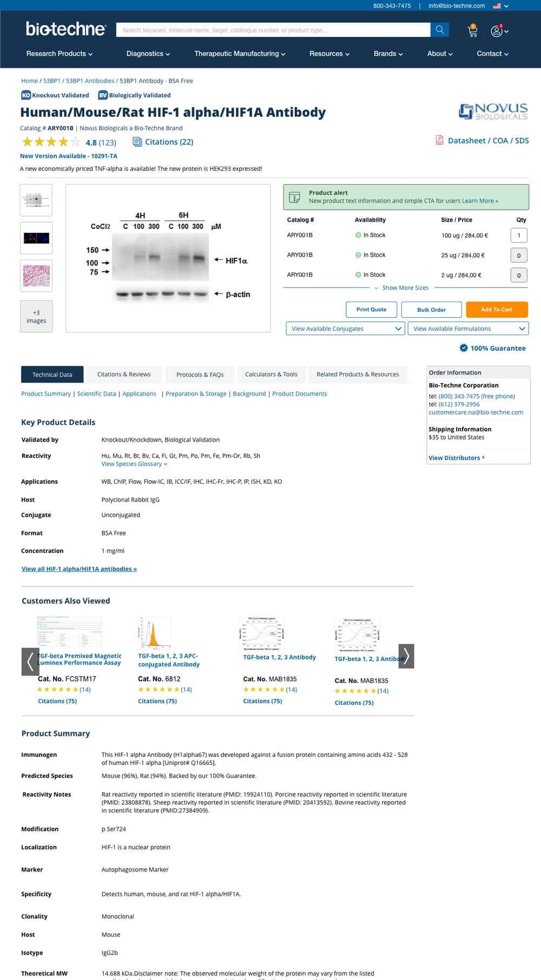
Task: Select the pink histology thumbnail
Action: pyautogui.click(x=36, y=276)
